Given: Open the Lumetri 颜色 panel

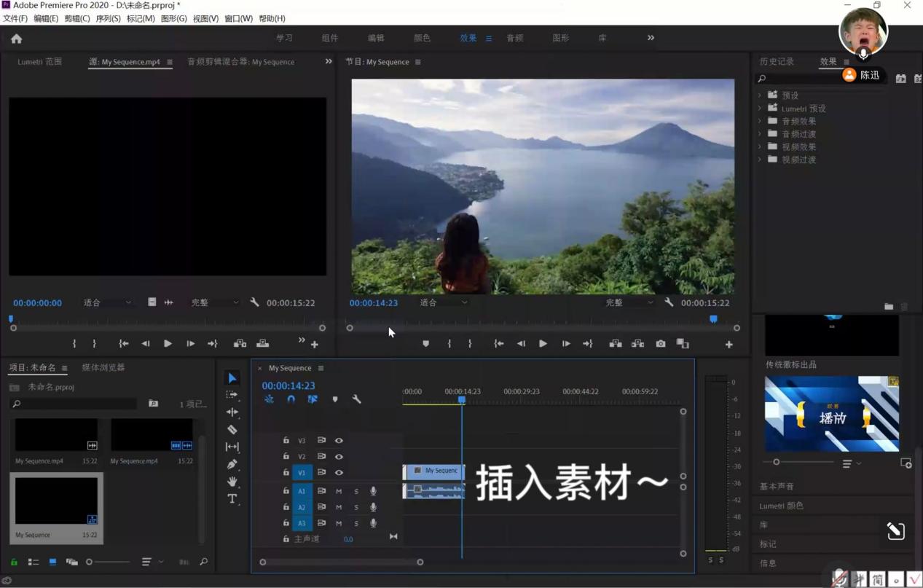Looking at the screenshot, I should [x=782, y=506].
